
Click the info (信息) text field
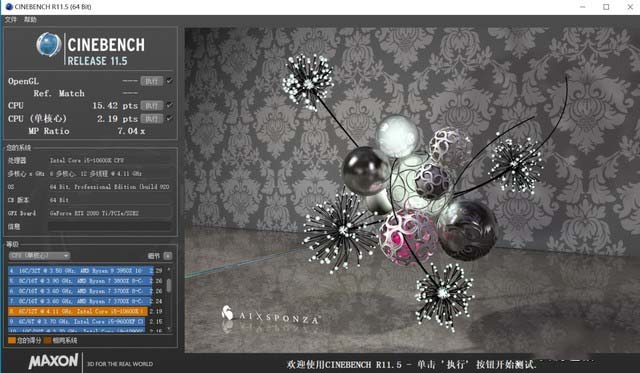coord(110,226)
